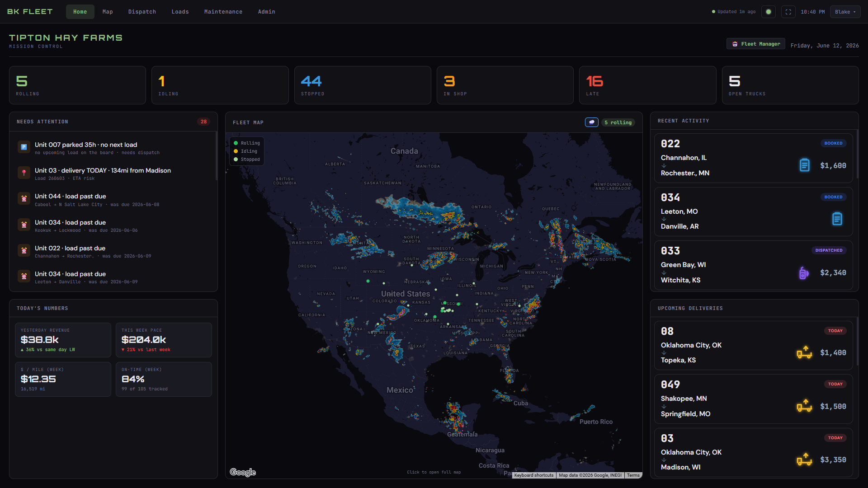
Task: Click the clipboard icon on load 022
Action: click(805, 165)
